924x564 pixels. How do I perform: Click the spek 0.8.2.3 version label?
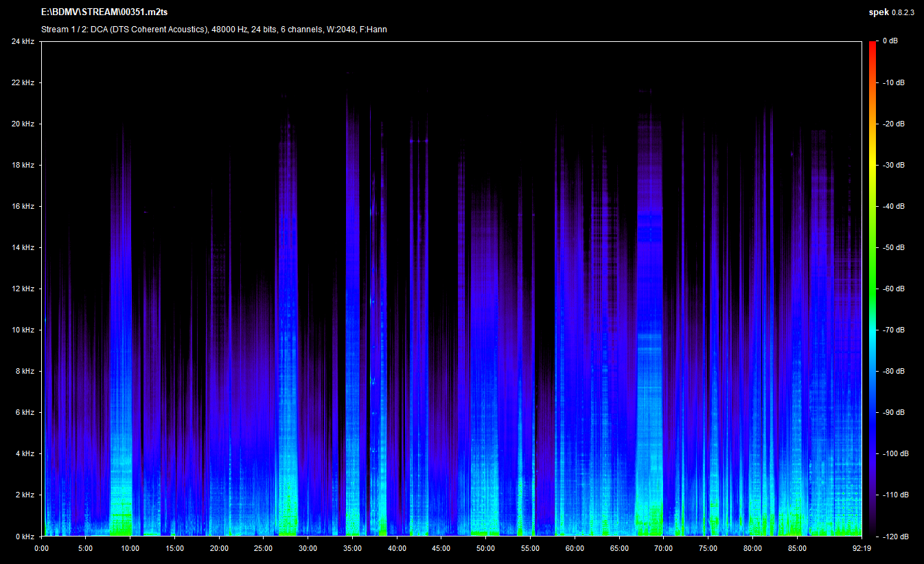coord(891,12)
